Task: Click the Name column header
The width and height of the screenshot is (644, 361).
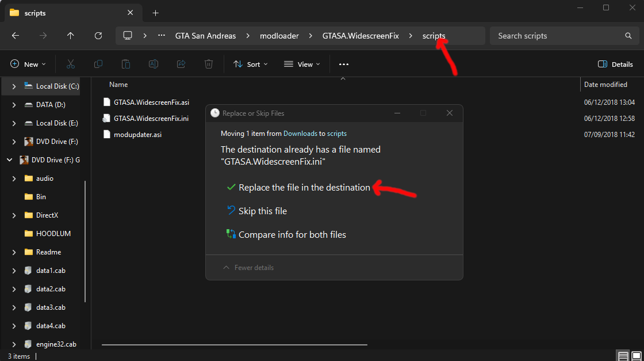Action: (x=118, y=84)
